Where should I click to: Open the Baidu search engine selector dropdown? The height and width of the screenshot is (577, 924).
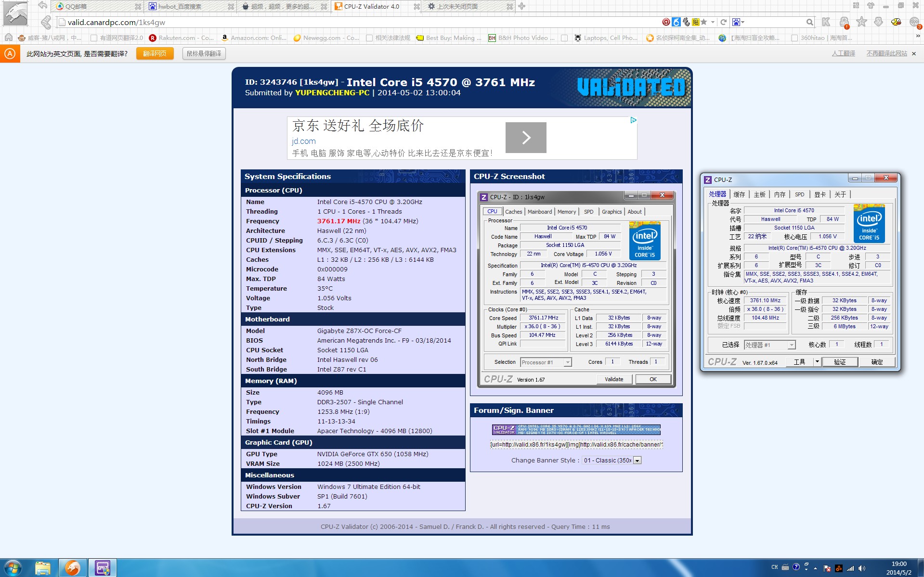point(738,22)
